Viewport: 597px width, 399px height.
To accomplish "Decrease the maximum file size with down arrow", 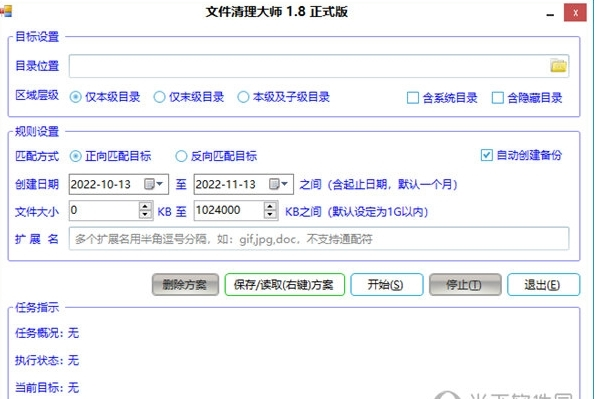I will [270, 215].
